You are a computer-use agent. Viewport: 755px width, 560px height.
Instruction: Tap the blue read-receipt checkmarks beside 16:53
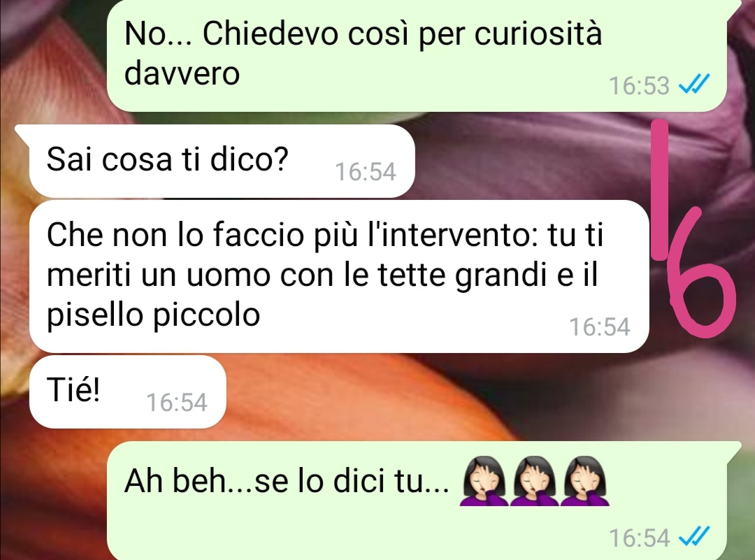point(694,85)
